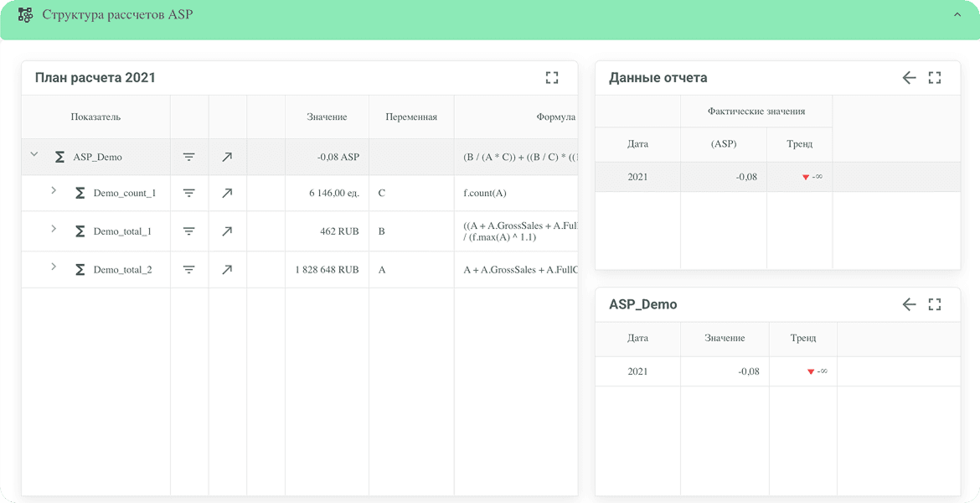Collapse the Структура рассчетов ASP panel chevron

pyautogui.click(x=957, y=14)
